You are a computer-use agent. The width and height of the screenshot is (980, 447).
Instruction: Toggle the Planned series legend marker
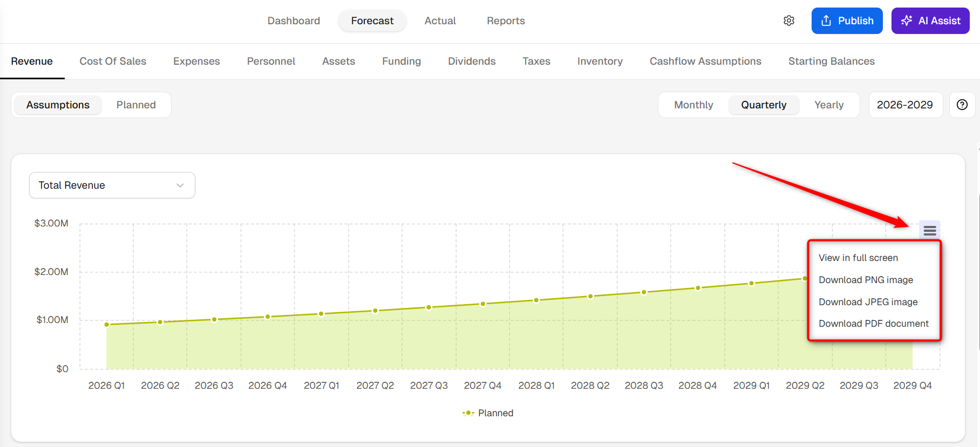tap(468, 413)
